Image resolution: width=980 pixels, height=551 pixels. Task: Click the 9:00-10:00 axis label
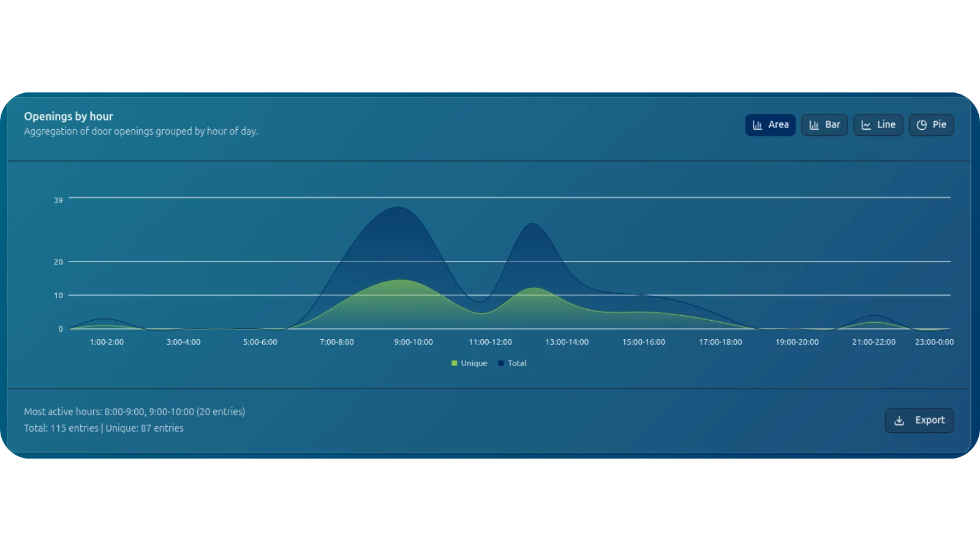tap(413, 342)
